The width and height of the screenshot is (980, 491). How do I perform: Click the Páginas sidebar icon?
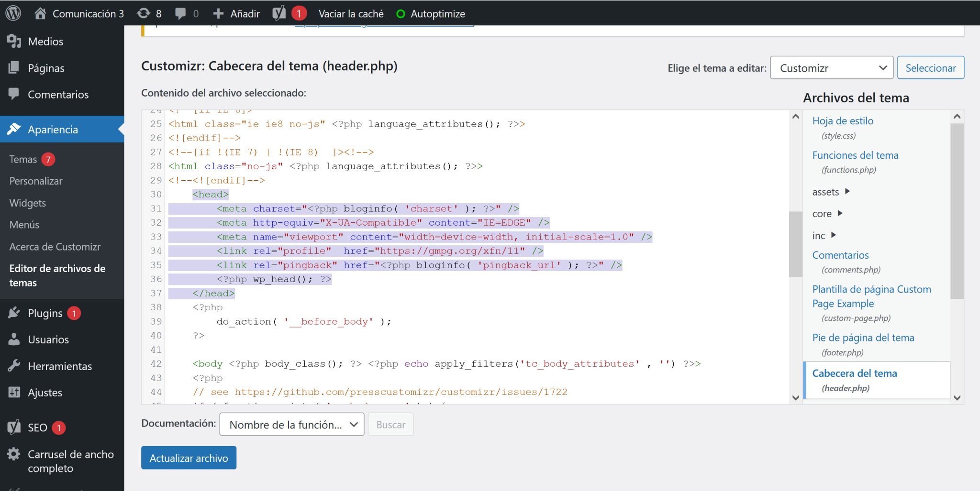(x=14, y=68)
